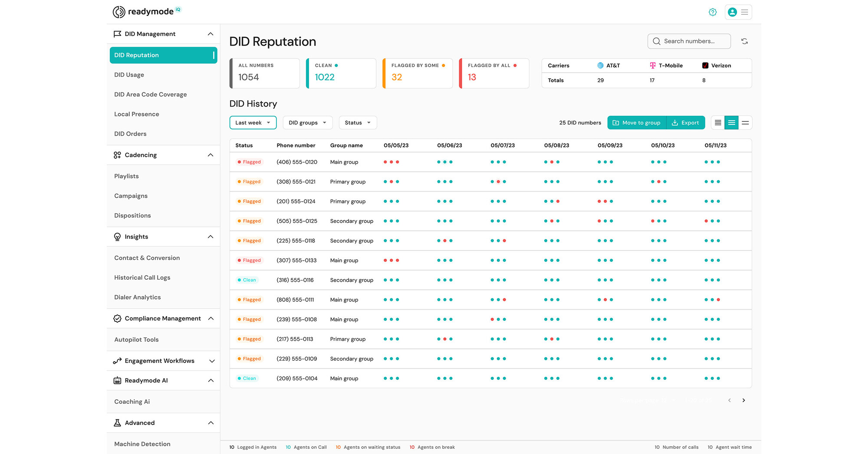Click the refresh icon beside the search field
The height and width of the screenshot is (454, 868).
click(x=745, y=41)
